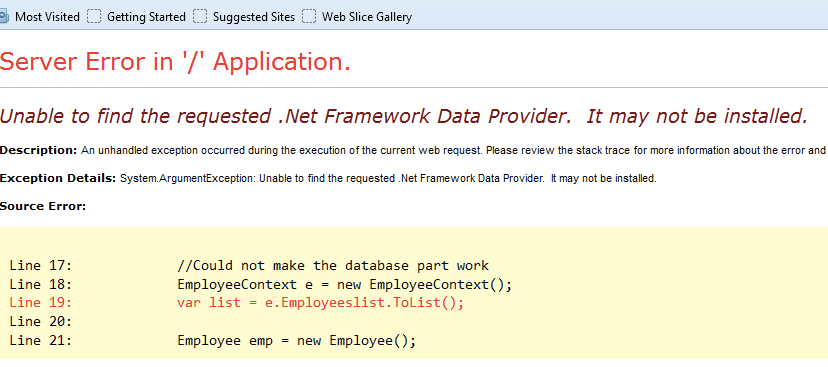
Task: Click the "Line 18:" label
Action: coord(41,285)
